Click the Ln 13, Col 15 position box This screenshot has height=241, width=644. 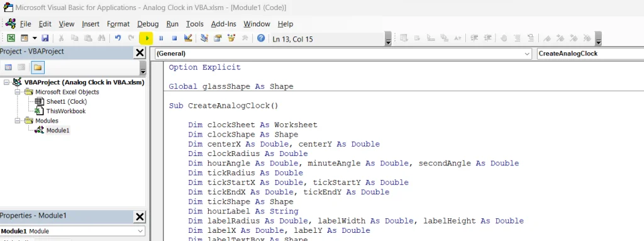[x=327, y=39]
